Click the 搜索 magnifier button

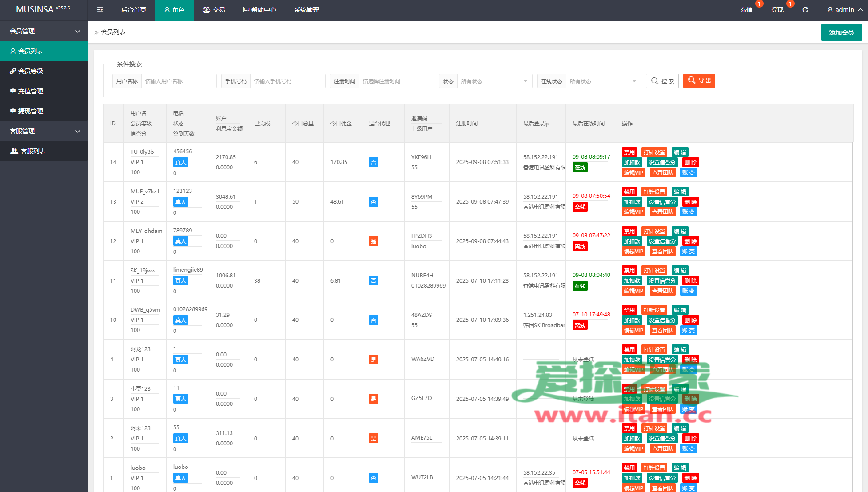tap(662, 81)
